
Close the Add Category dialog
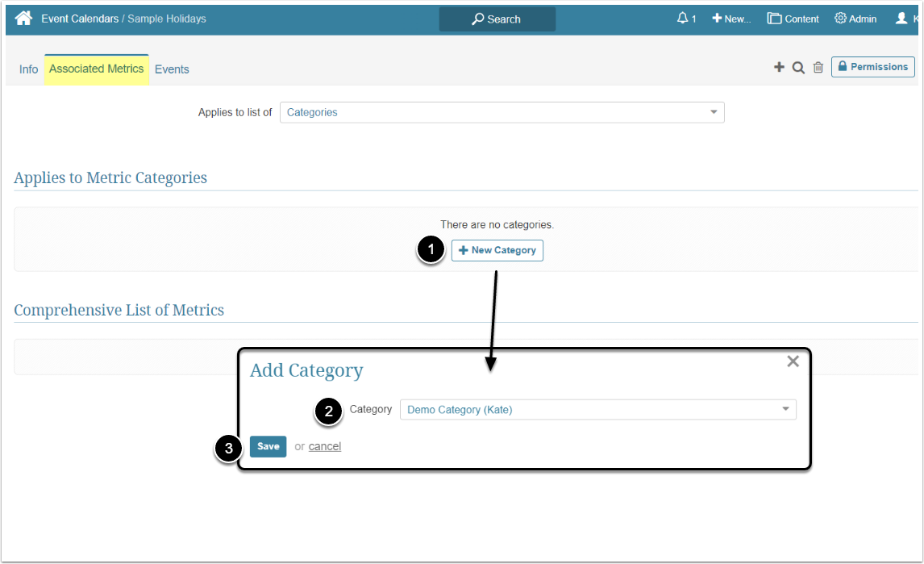point(793,361)
